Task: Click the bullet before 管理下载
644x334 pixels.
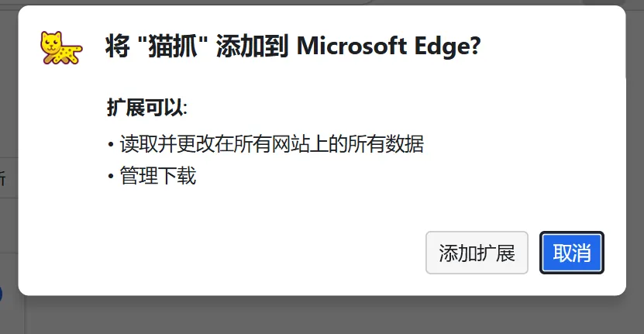Action: point(111,177)
